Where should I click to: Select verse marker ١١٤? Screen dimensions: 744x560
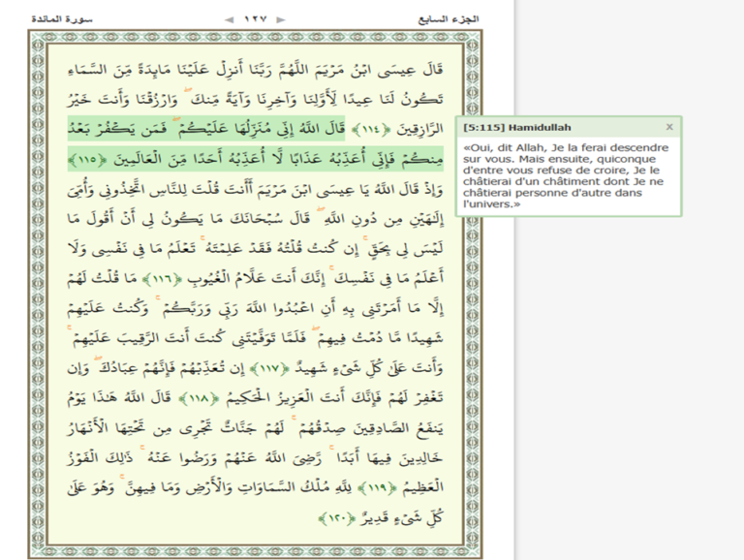point(368,129)
